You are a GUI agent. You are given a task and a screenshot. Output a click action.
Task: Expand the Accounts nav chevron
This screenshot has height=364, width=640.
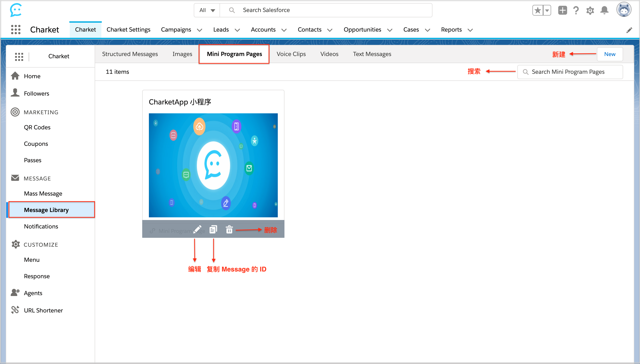(284, 30)
